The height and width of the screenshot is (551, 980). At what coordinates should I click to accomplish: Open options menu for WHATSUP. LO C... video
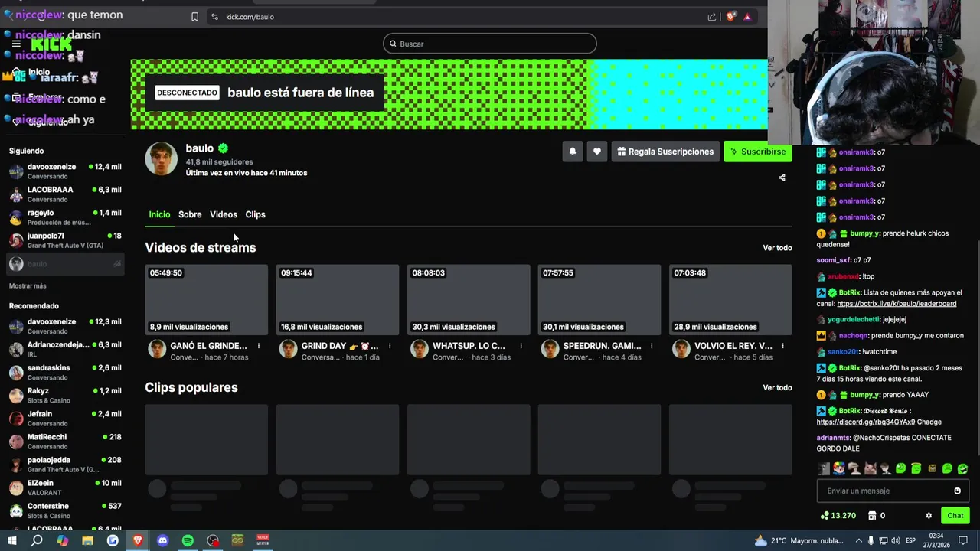coord(521,346)
